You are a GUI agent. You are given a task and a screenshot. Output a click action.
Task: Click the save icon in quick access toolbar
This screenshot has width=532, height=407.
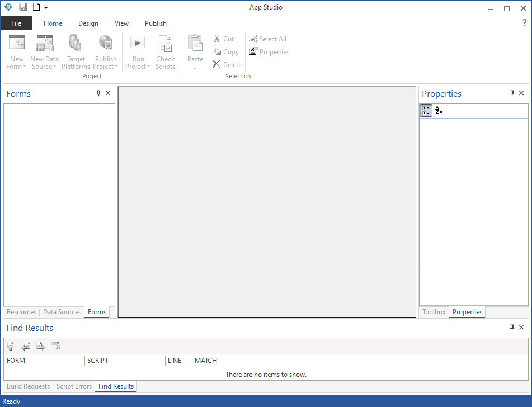23,7
